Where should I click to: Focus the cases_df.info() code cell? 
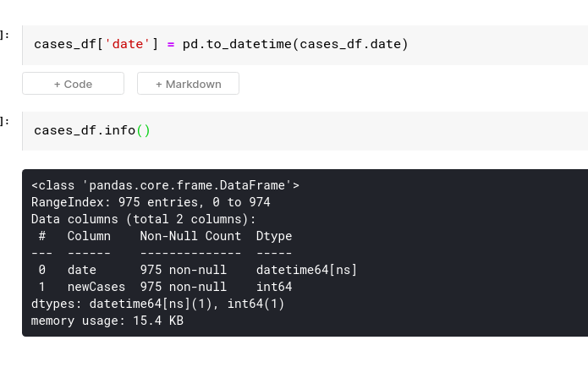point(305,131)
